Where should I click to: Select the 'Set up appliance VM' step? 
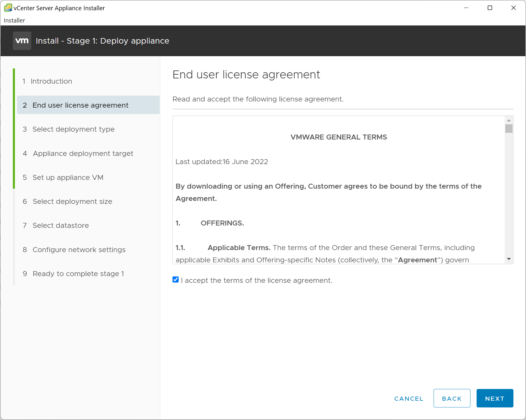pyautogui.click(x=68, y=177)
